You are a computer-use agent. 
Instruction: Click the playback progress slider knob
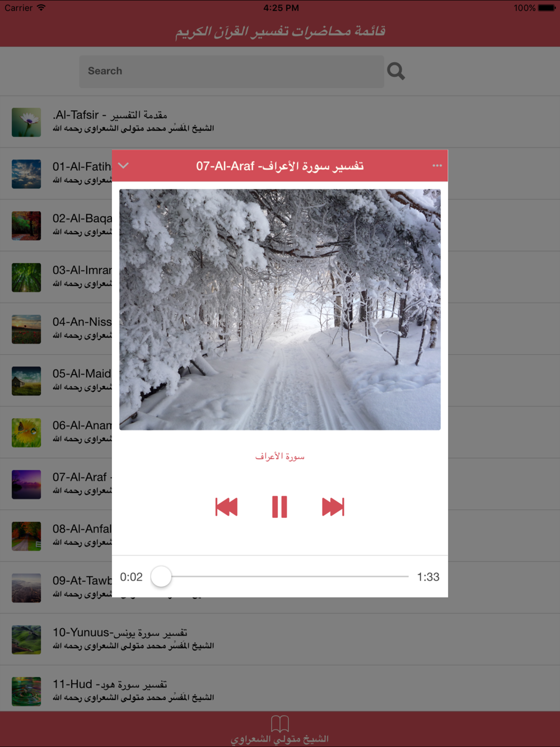pos(161,577)
